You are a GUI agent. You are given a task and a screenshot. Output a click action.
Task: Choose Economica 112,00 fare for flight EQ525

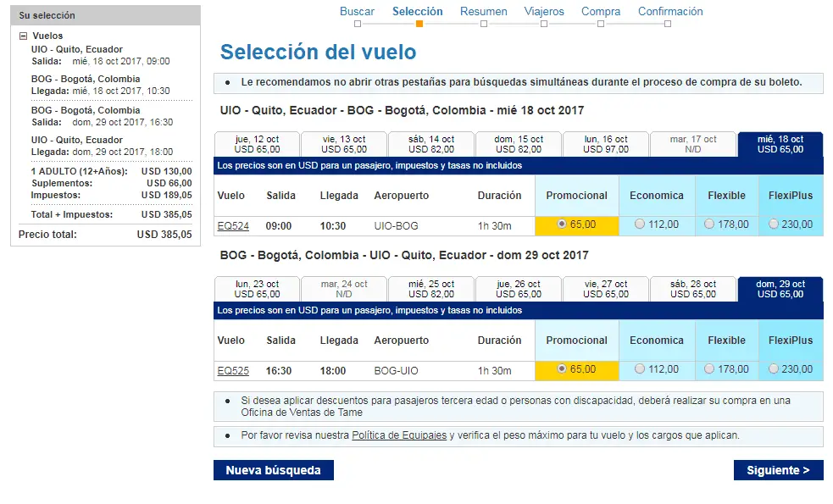639,369
